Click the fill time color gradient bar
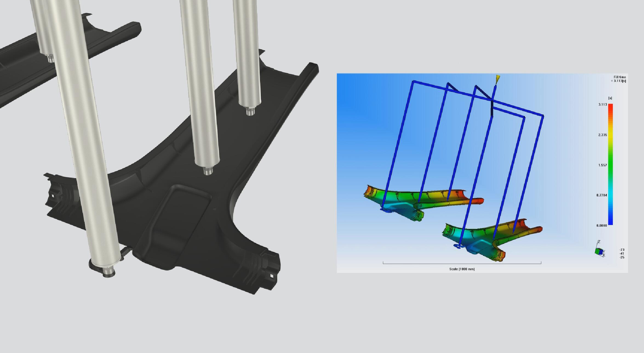Screen dimensions: 644x353 (610, 164)
